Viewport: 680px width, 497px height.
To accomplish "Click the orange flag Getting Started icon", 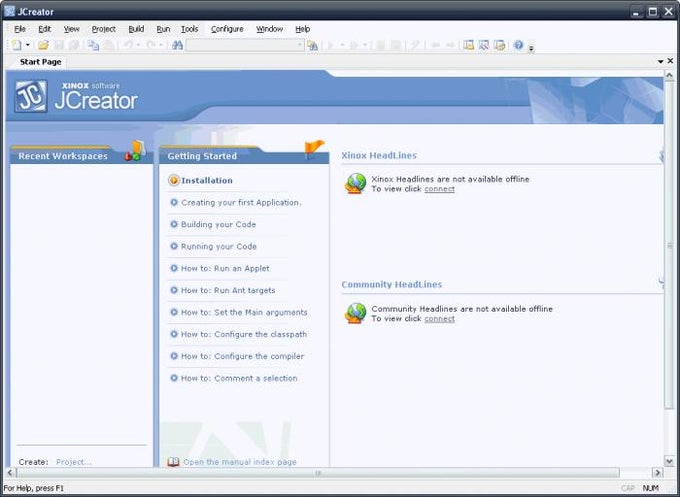I will point(314,149).
